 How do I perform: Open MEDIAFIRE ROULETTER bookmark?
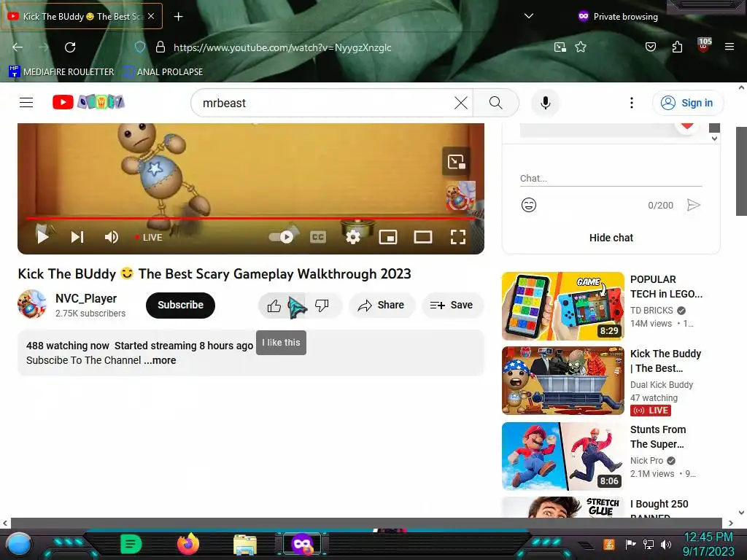coord(61,72)
